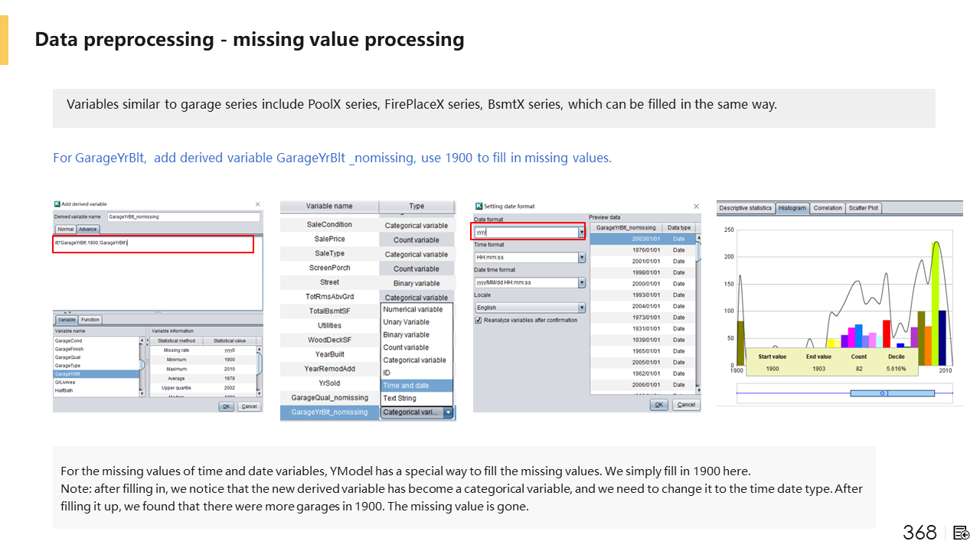Open the Locale English dropdown

(x=582, y=308)
